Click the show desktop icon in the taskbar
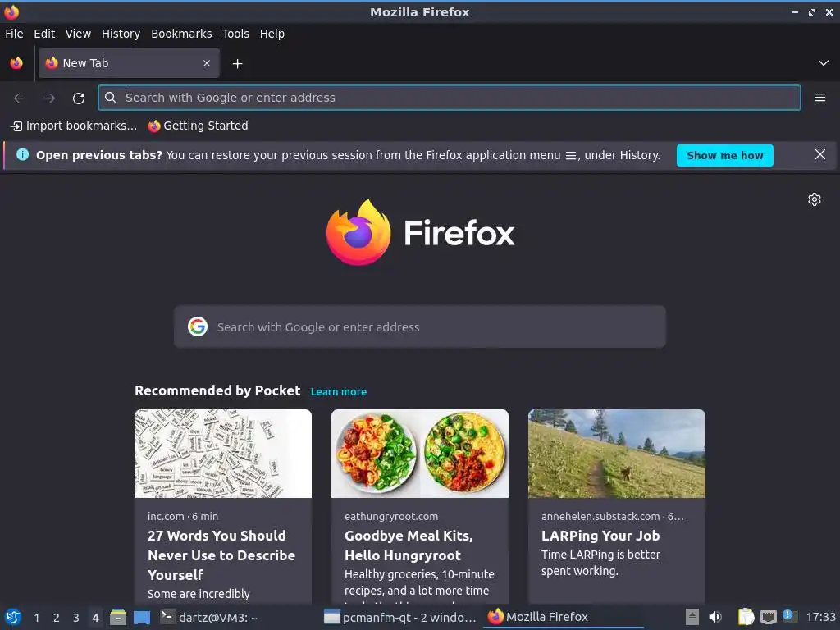This screenshot has width=840, height=630. tap(141, 617)
